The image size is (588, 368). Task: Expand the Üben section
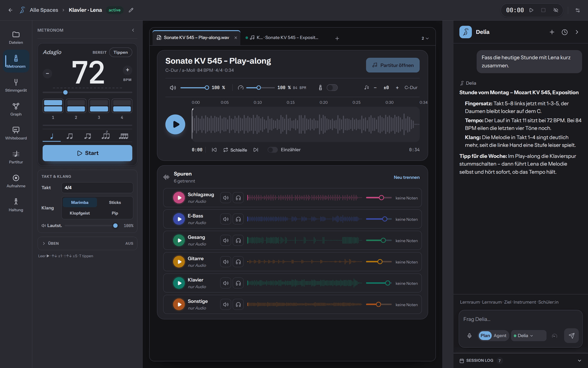(87, 243)
